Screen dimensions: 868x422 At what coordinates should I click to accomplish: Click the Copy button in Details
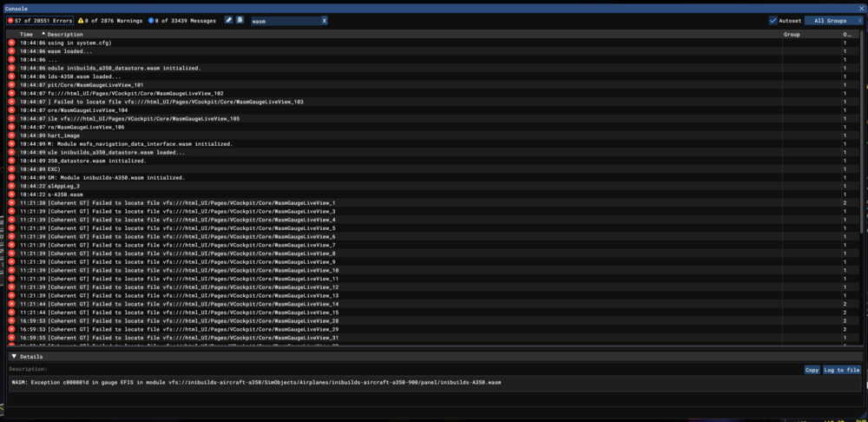(x=812, y=370)
